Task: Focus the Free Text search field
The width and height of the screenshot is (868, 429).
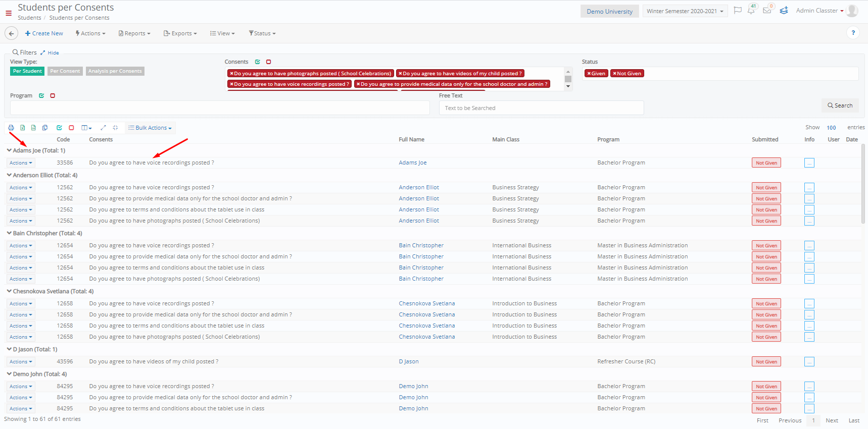Action: [541, 108]
